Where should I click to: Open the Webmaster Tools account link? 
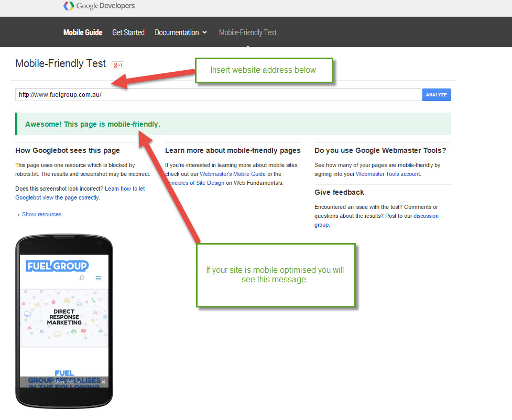pyautogui.click(x=388, y=174)
